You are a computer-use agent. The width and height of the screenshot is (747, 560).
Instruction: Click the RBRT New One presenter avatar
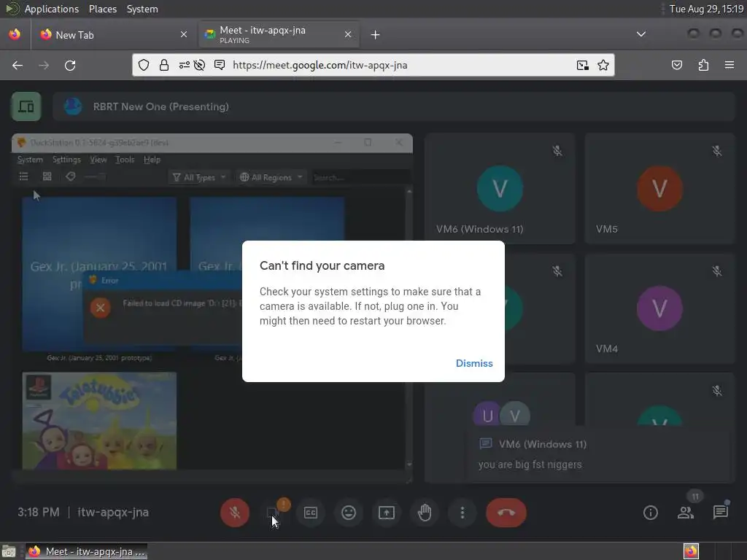coord(73,106)
